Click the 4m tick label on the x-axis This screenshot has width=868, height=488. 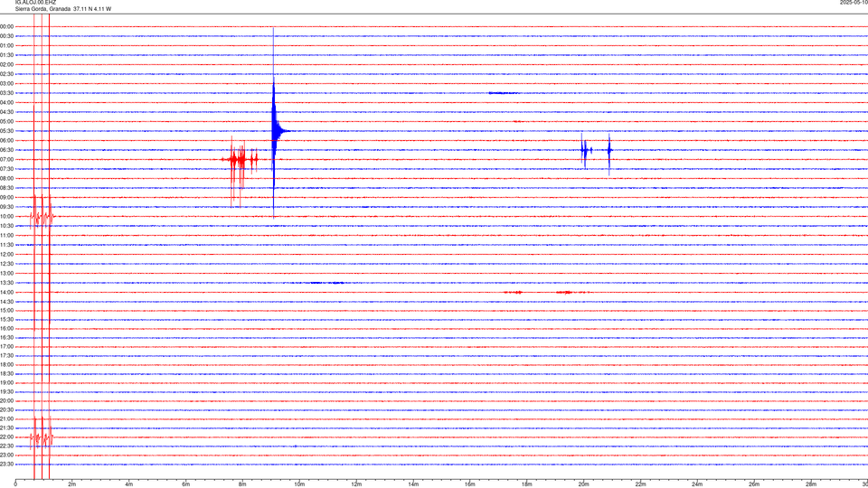point(129,484)
